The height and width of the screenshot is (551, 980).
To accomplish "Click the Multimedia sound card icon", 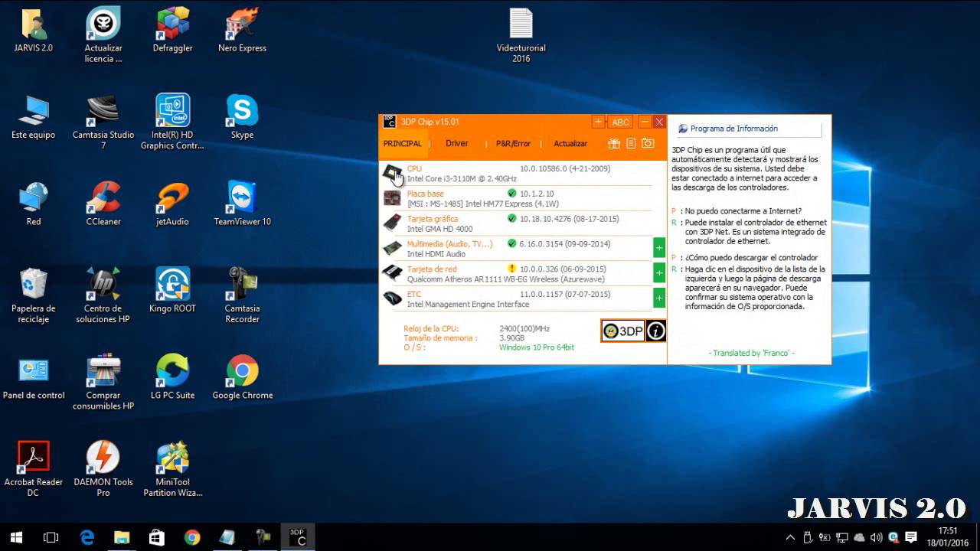I will tap(392, 248).
